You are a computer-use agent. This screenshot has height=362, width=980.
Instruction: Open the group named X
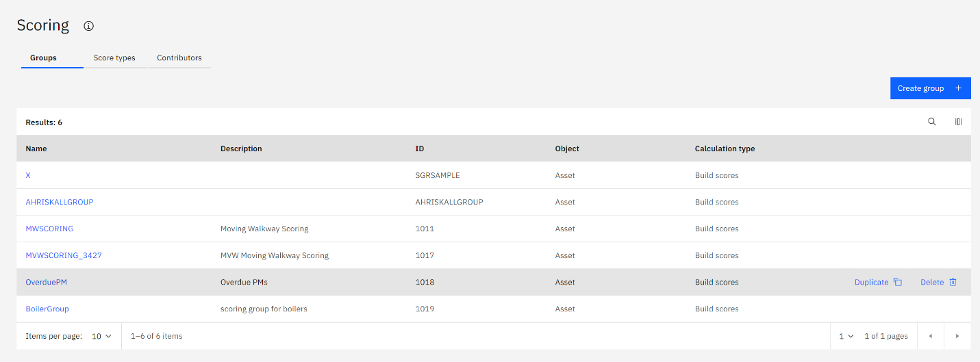point(28,175)
